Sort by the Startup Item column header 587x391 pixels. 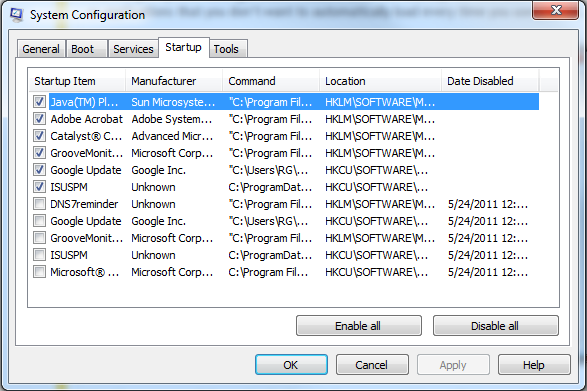click(77, 81)
